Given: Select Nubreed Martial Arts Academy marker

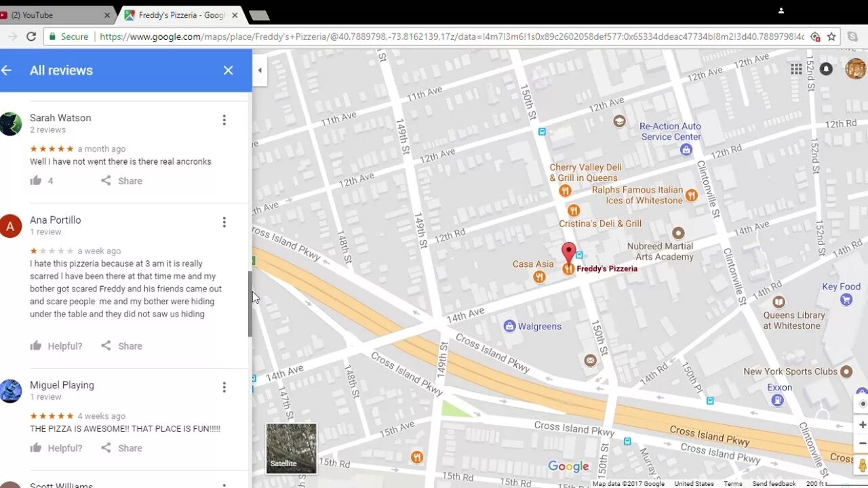Looking at the screenshot, I should [677, 234].
